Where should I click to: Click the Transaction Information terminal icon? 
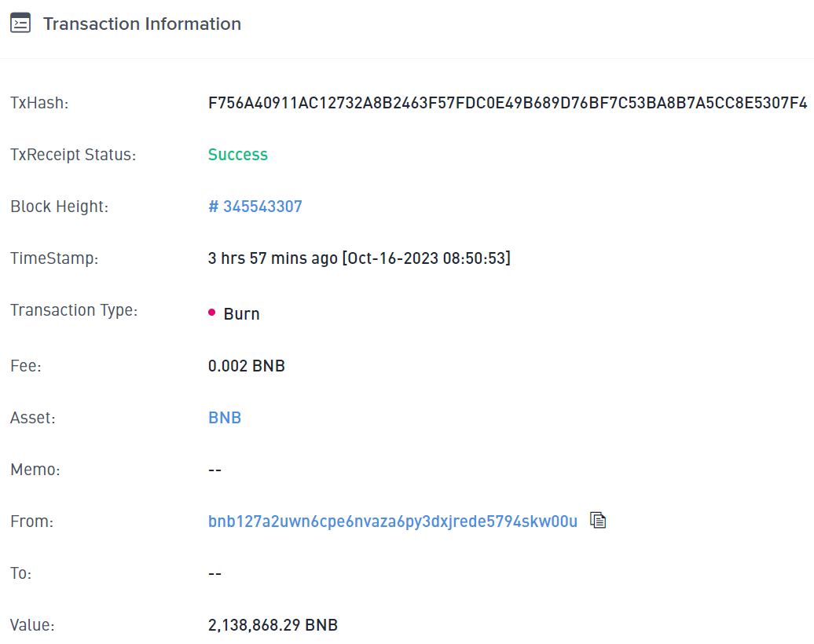20,23
